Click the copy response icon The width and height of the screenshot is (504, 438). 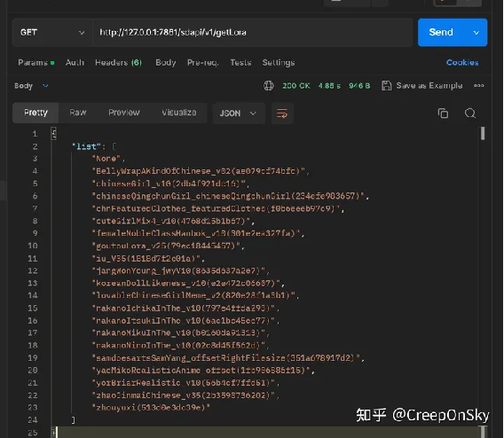[443, 113]
